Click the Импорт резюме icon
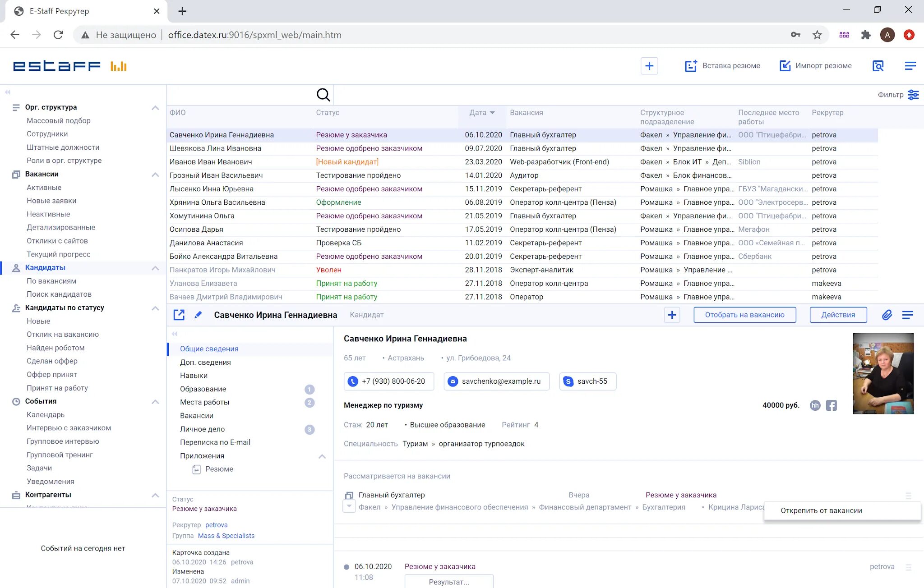 (785, 66)
